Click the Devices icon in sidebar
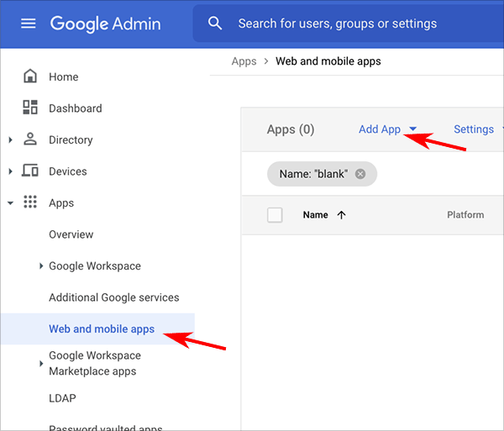Image resolution: width=504 pixels, height=431 pixels. tap(30, 171)
